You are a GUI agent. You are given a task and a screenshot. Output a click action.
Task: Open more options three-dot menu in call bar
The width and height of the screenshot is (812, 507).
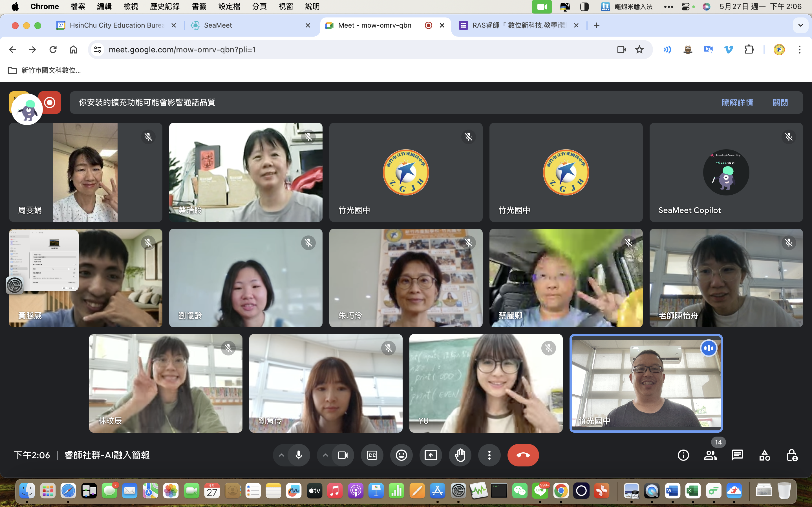pyautogui.click(x=489, y=455)
